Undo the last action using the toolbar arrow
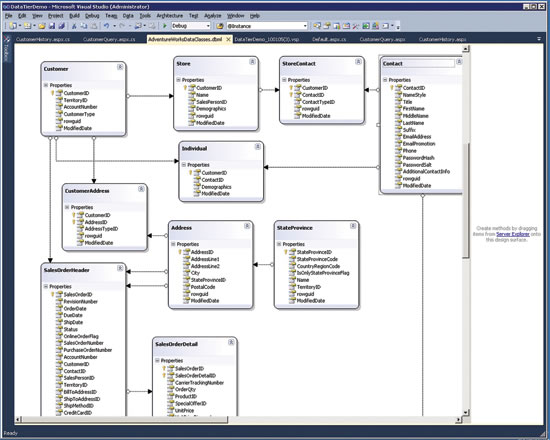 [x=106, y=26]
